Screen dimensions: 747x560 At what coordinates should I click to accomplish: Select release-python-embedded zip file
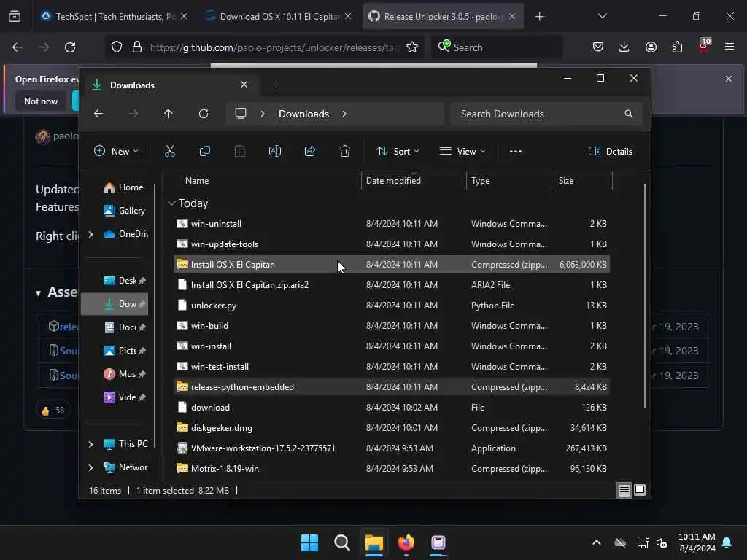click(x=392, y=387)
